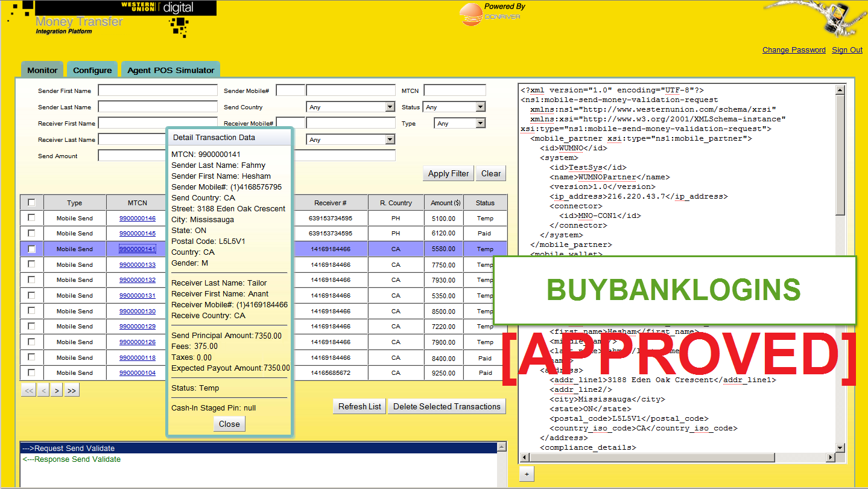Select the Response Send Validate entry
The width and height of the screenshot is (868, 489).
tap(258, 459)
